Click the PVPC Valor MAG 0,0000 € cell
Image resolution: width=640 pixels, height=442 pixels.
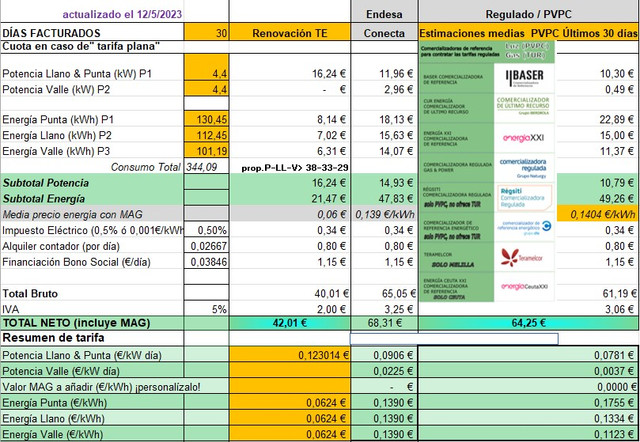[x=528, y=386]
